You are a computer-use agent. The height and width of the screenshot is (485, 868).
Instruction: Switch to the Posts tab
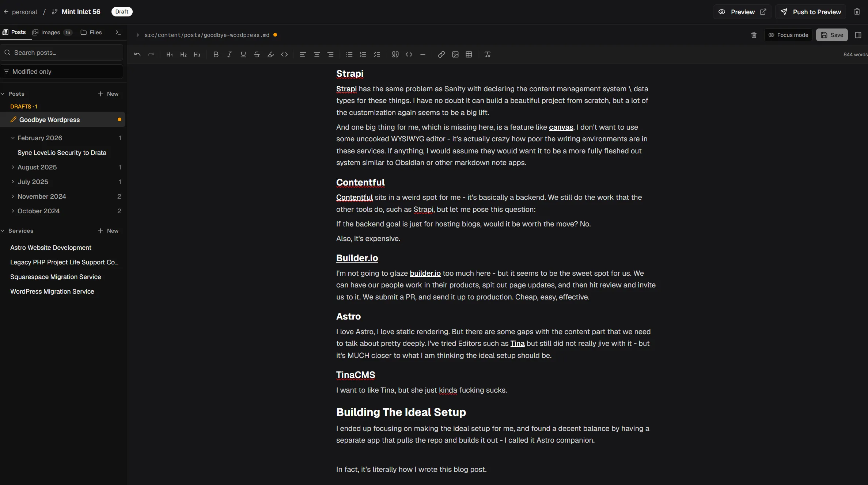(x=14, y=32)
